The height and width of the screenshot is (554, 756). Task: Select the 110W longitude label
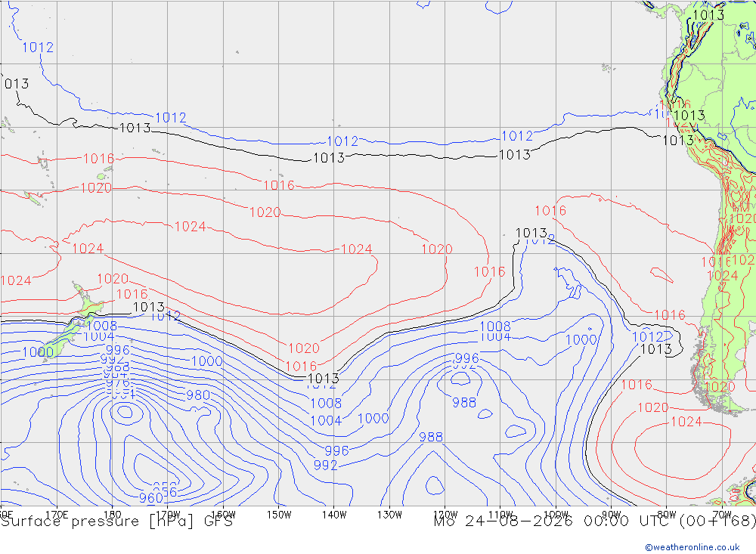(x=500, y=515)
